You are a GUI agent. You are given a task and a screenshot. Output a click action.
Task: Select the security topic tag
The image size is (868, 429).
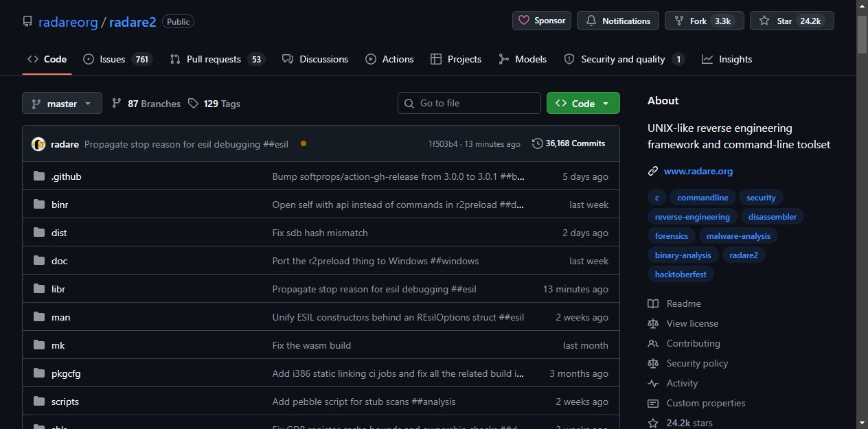(x=761, y=198)
